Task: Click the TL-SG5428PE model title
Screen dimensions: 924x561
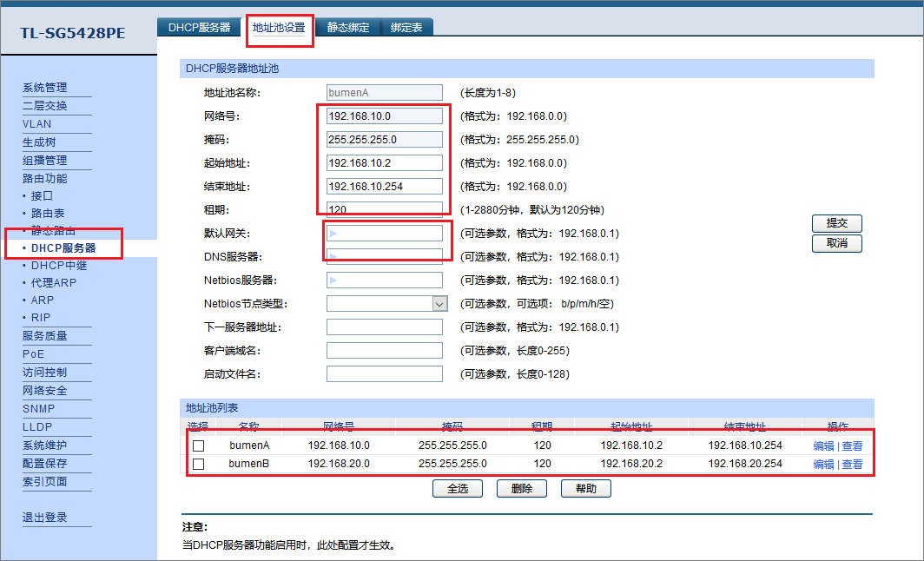Action: point(72,33)
